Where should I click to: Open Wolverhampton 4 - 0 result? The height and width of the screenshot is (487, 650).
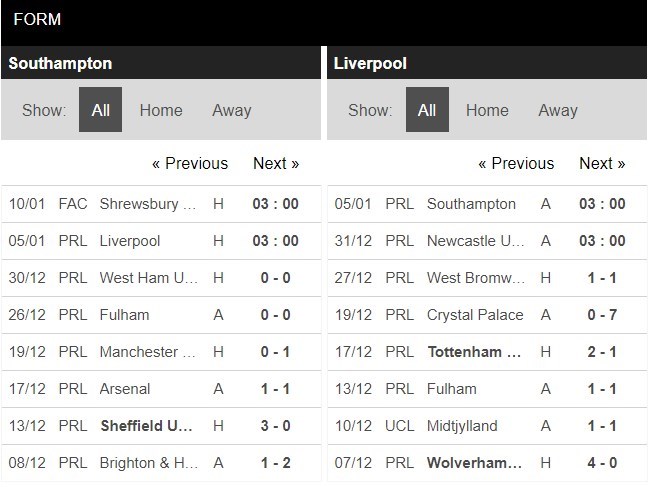pyautogui.click(x=602, y=463)
